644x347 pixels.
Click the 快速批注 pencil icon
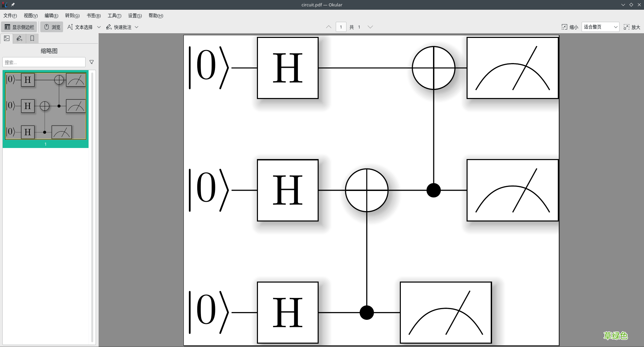109,27
